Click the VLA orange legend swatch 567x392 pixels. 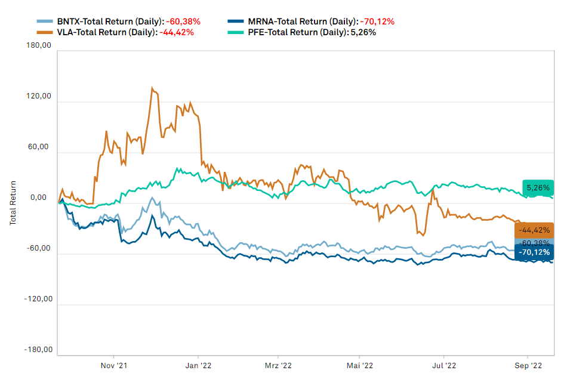(x=45, y=32)
